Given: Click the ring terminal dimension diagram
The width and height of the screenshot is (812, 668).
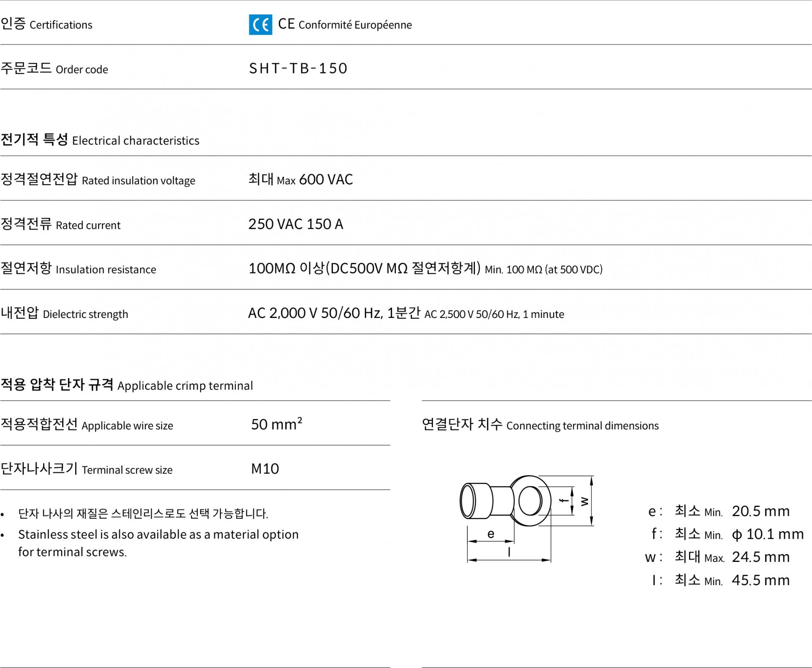Looking at the screenshot, I should tap(527, 519).
